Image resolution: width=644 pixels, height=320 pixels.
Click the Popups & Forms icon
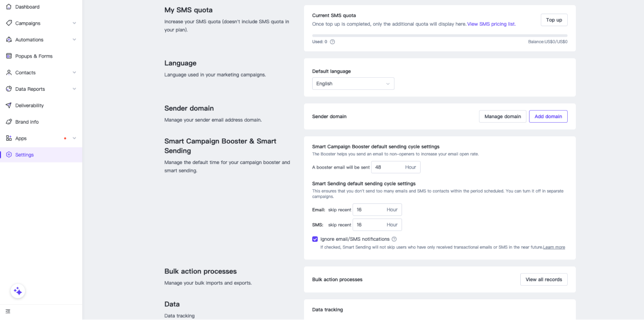point(9,56)
